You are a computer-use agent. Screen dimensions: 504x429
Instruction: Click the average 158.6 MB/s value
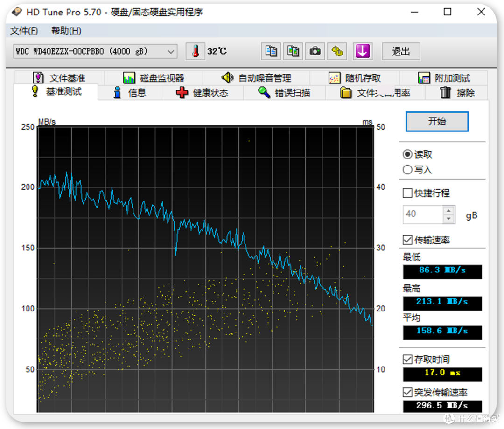[x=442, y=332]
